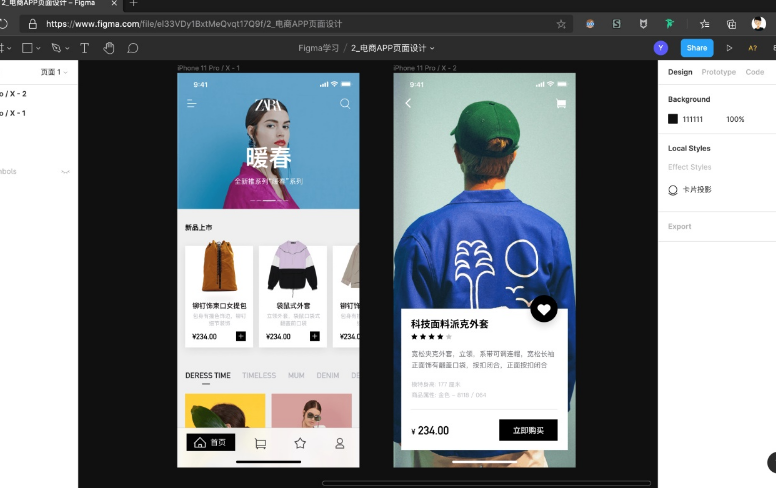Screen dimensions: 776x488
Task: Click the search icon in ZARA mockup
Action: (x=345, y=103)
